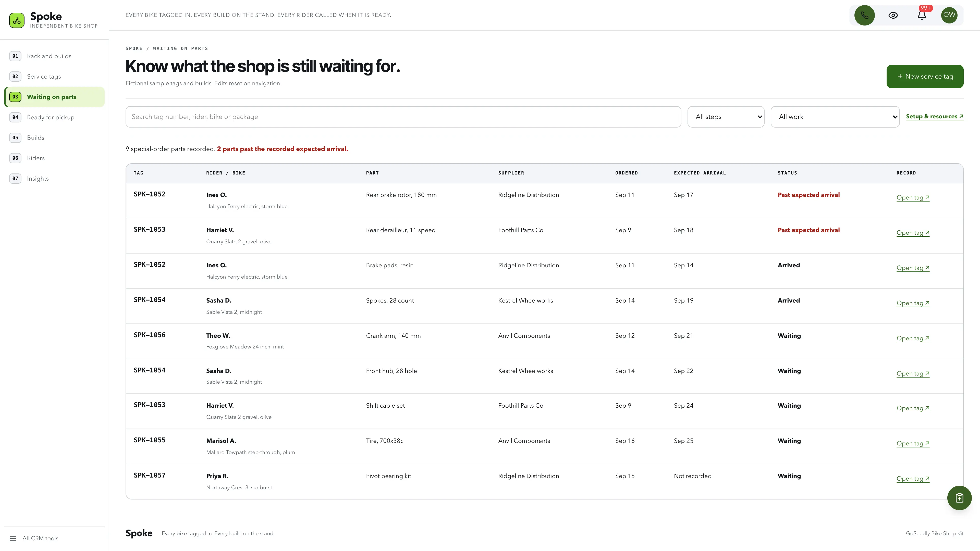Click the 01 badge beside Rack and builds
The image size is (980, 551).
pyautogui.click(x=15, y=56)
